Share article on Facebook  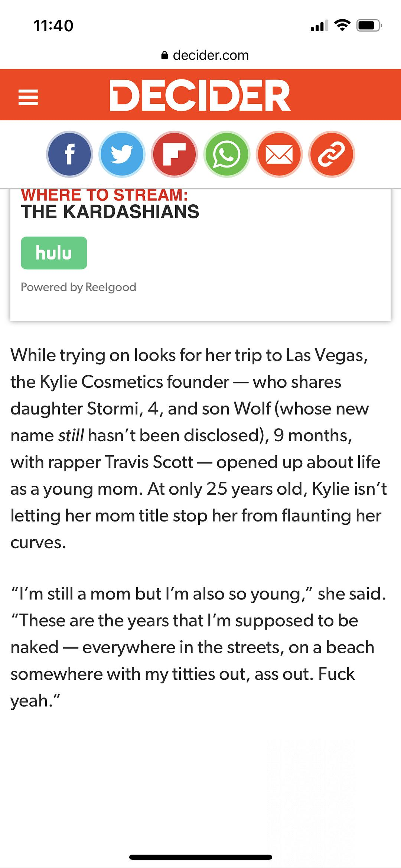tap(69, 154)
